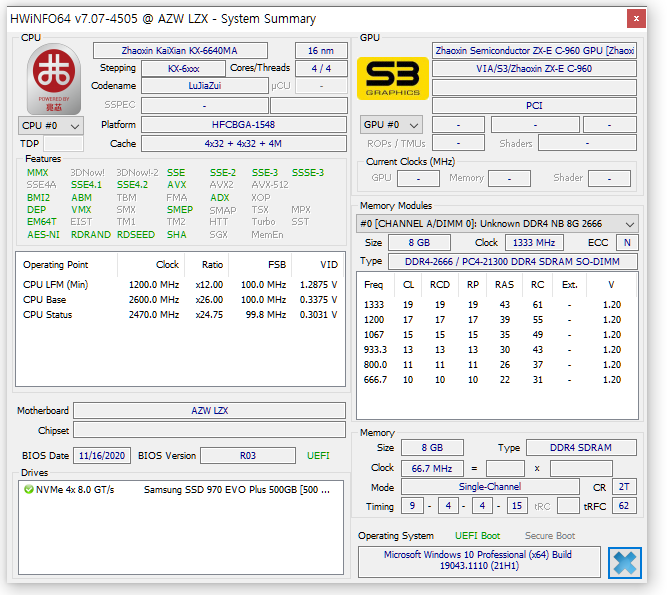Click the module Size field 8 GB
667x595 pixels.
point(419,242)
